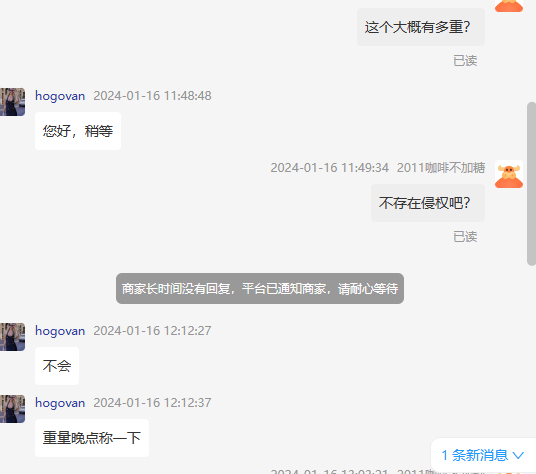536x474 pixels.
Task: Click the username 2011咖啡不加糖
Action: coord(441,168)
